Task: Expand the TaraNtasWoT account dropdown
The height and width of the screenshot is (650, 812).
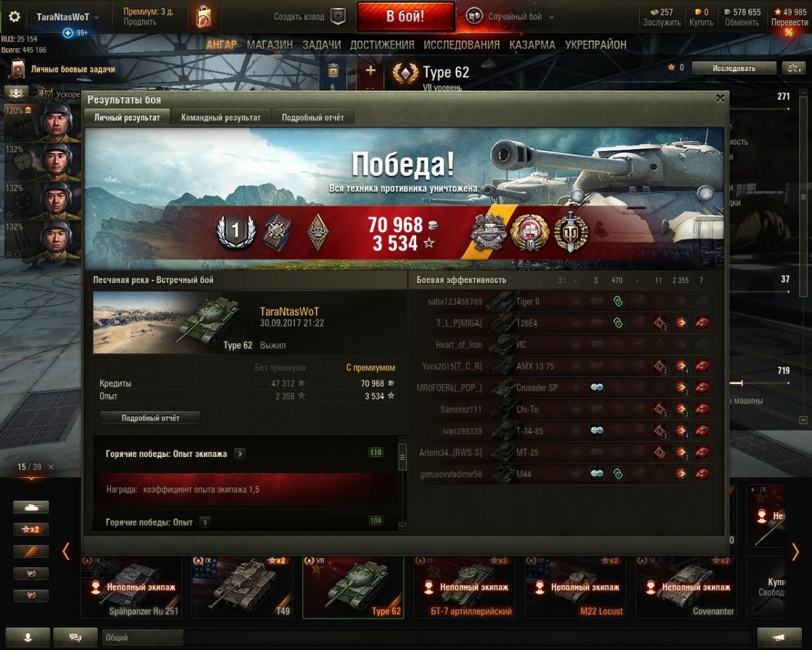Action: tap(67, 17)
